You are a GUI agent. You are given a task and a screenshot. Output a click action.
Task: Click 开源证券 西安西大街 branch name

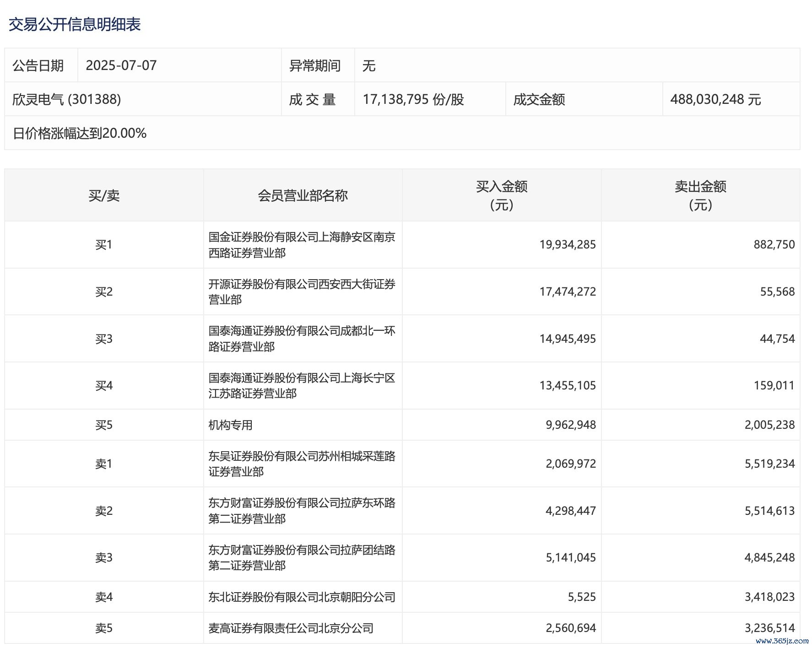(302, 292)
